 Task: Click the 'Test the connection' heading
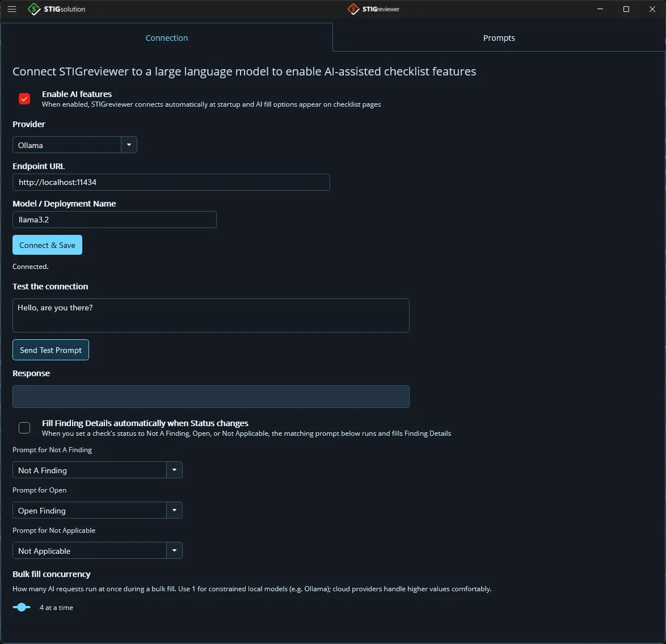(x=50, y=287)
